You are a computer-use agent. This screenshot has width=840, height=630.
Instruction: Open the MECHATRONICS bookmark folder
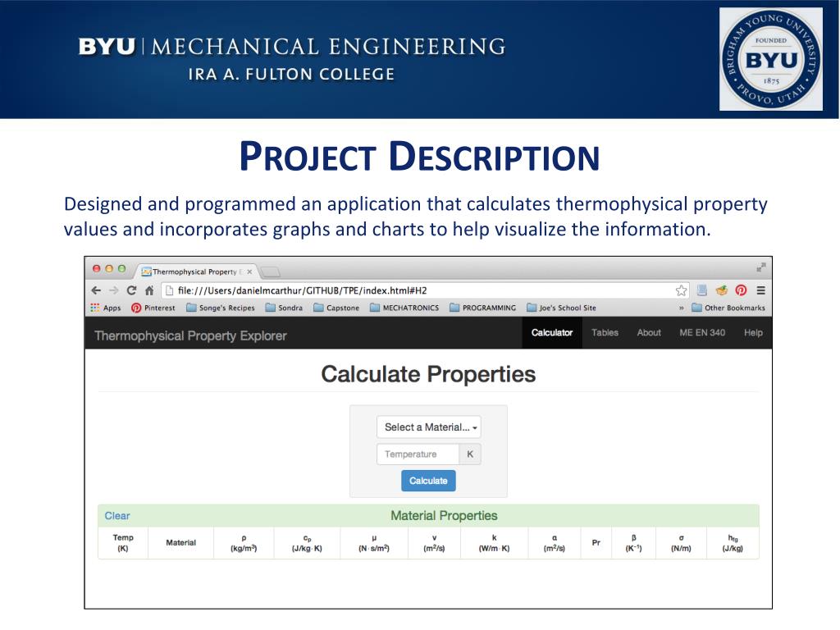pos(404,308)
